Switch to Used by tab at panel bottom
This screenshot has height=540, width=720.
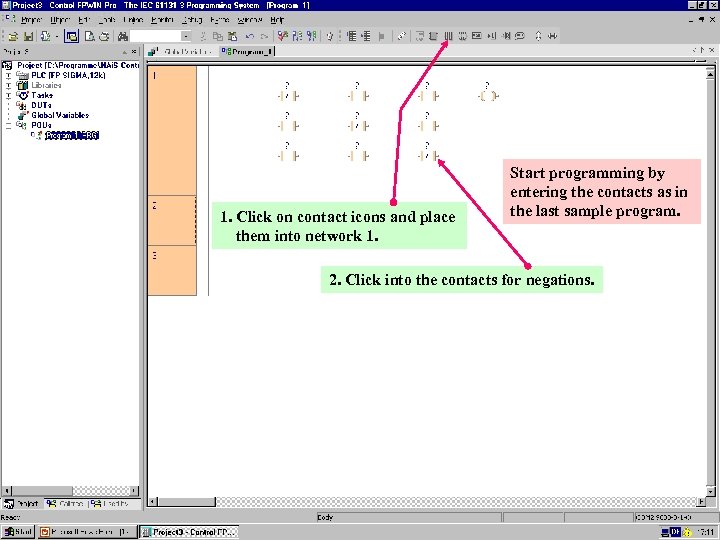pyautogui.click(x=111, y=504)
